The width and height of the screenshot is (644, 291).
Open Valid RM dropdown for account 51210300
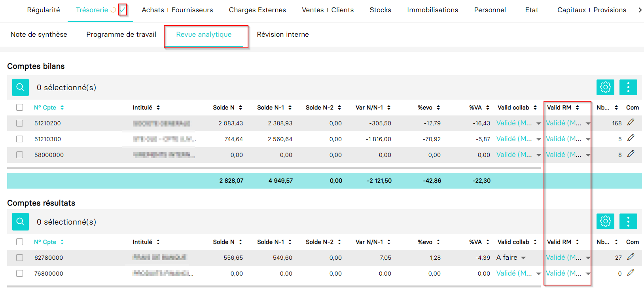tap(568, 139)
